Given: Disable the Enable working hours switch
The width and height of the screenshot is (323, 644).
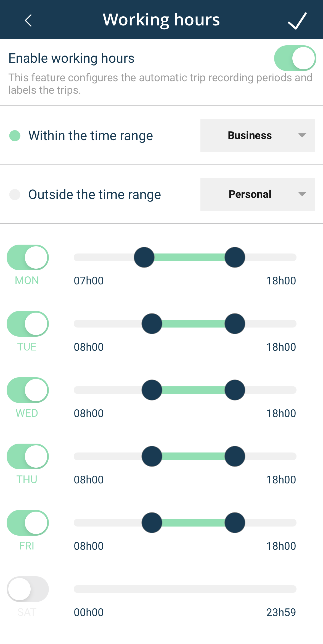Looking at the screenshot, I should point(295,58).
